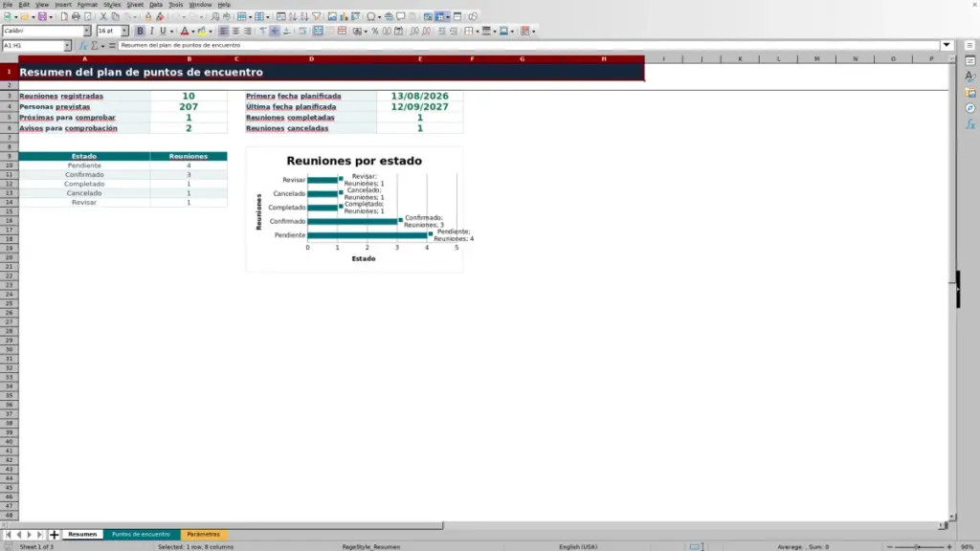Switch to the Parámetros sheet tab
The width and height of the screenshot is (980, 551).
coord(203,535)
